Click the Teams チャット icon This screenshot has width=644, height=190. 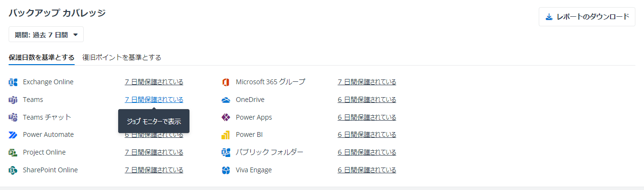click(13, 117)
